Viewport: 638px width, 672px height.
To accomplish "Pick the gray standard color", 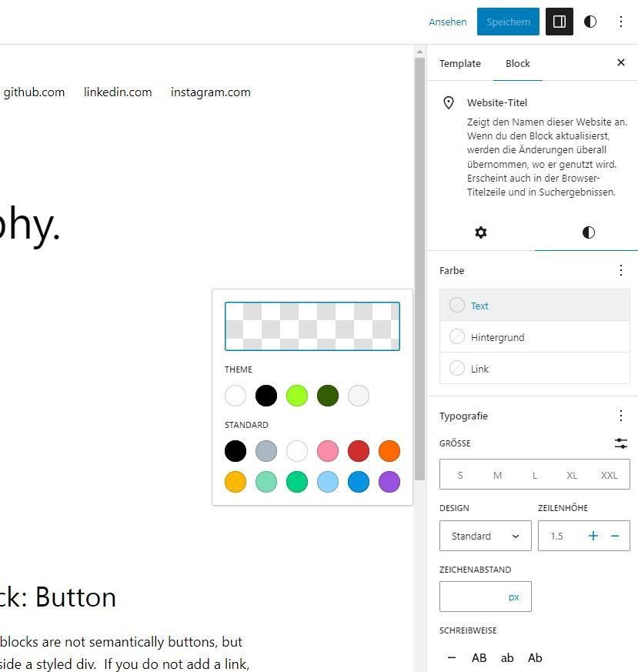I will (x=266, y=451).
